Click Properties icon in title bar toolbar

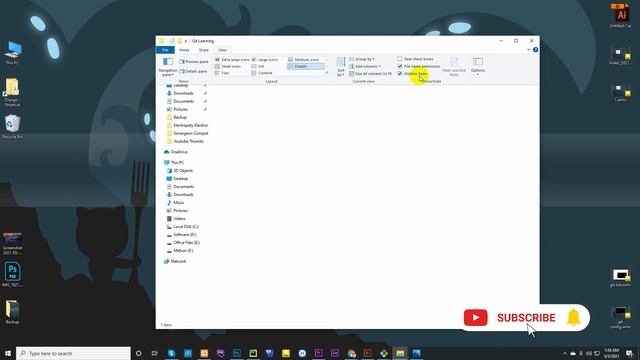172,41
